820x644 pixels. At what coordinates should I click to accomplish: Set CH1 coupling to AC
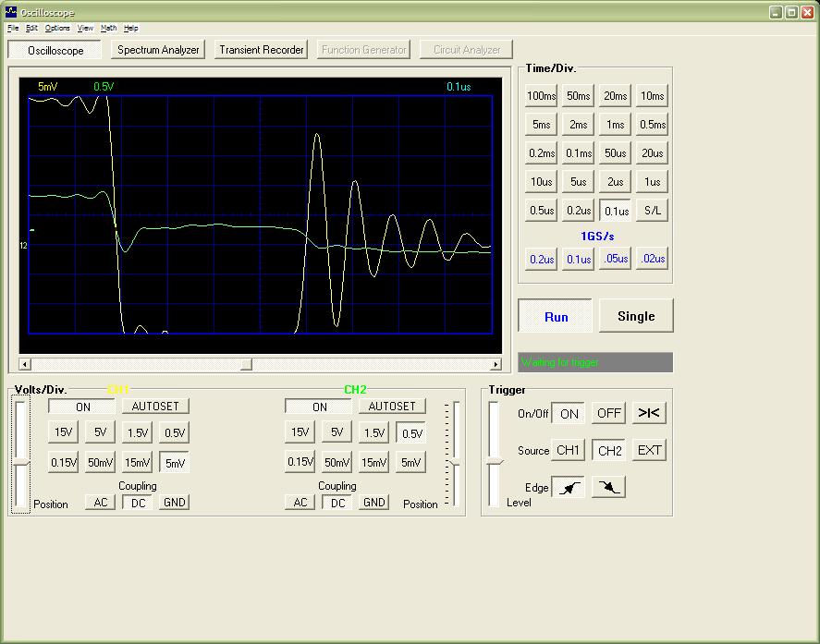point(100,503)
